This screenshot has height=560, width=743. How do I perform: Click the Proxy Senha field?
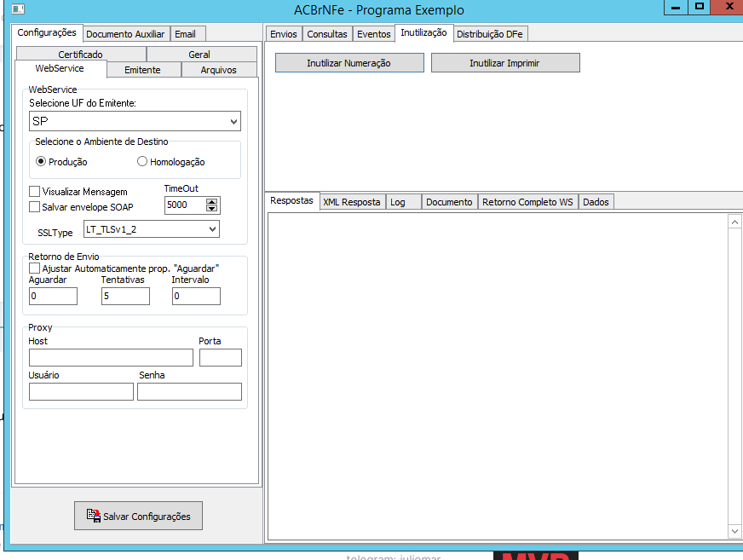189,392
